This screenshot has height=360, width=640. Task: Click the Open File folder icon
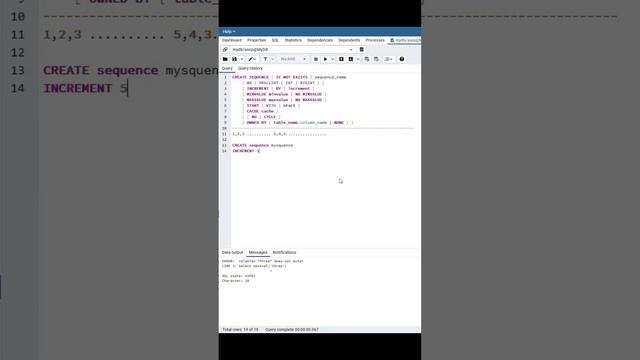click(x=225, y=59)
